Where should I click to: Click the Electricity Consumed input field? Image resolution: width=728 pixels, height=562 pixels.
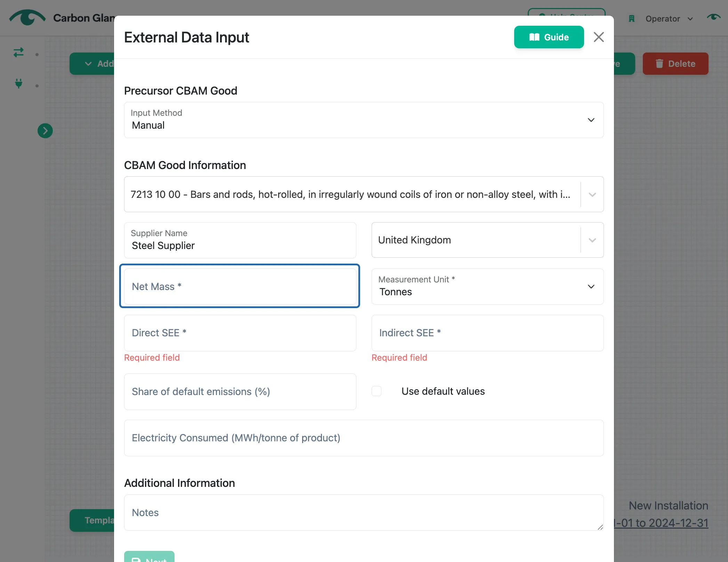point(364,438)
